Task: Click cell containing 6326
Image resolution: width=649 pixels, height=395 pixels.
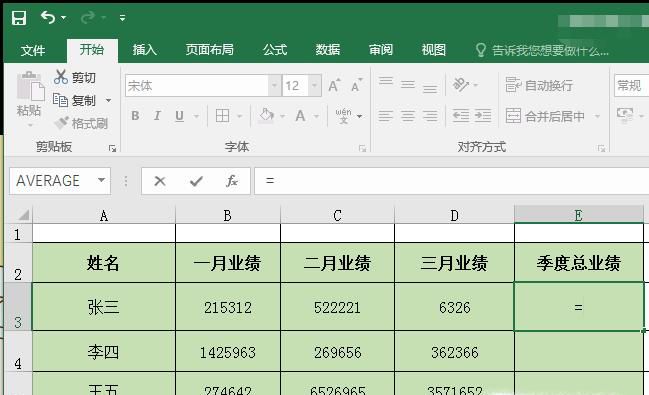Action: [454, 307]
